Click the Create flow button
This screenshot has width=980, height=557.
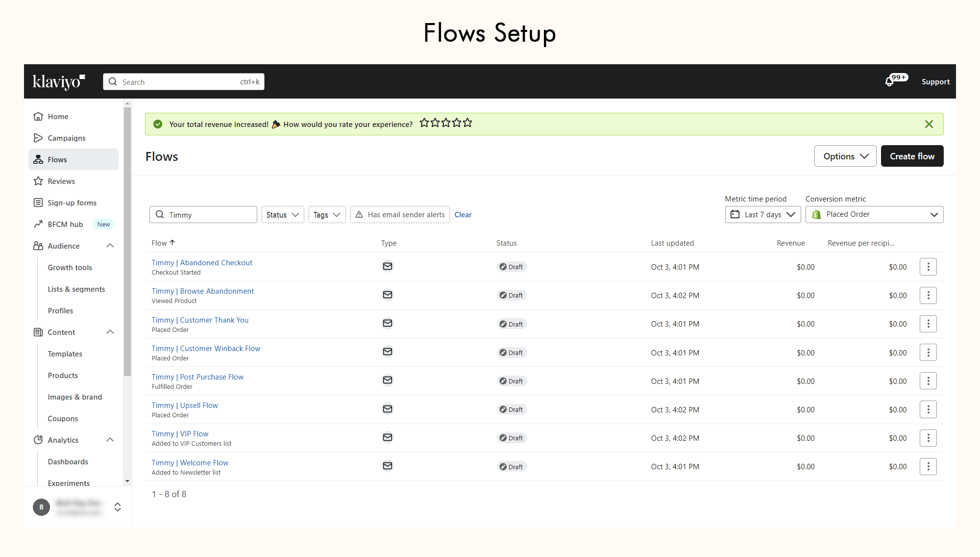click(x=911, y=156)
